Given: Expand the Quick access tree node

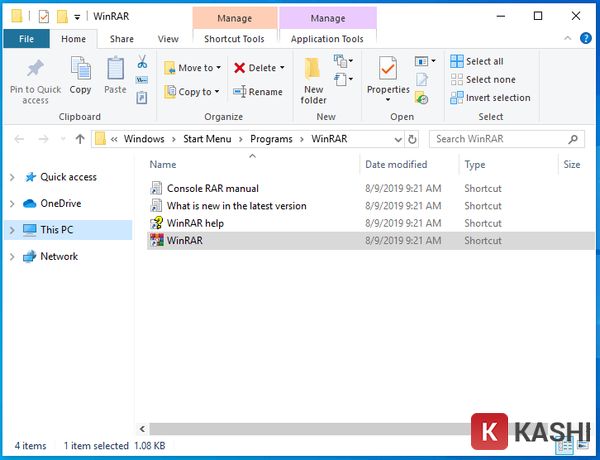Looking at the screenshot, I should 12,177.
